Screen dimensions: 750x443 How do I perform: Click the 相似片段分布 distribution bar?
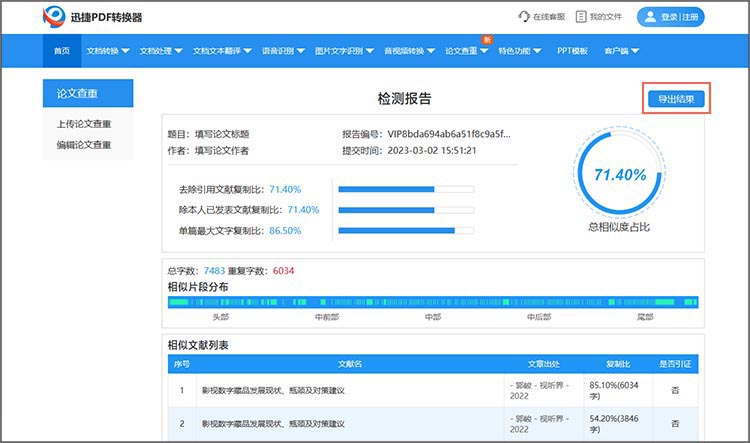click(x=433, y=302)
